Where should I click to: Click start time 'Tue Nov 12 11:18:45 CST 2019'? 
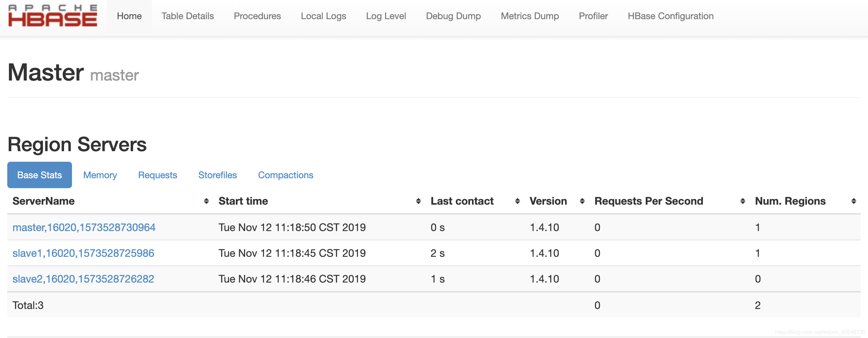(292, 253)
